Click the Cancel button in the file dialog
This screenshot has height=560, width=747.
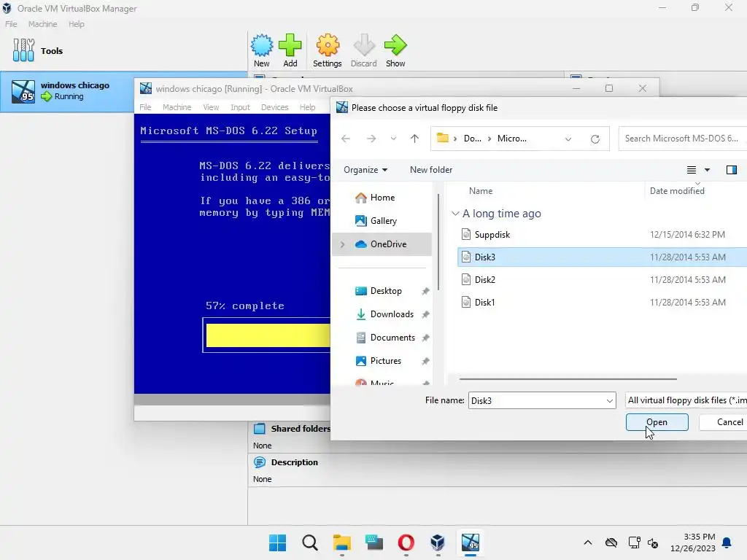[723, 422]
